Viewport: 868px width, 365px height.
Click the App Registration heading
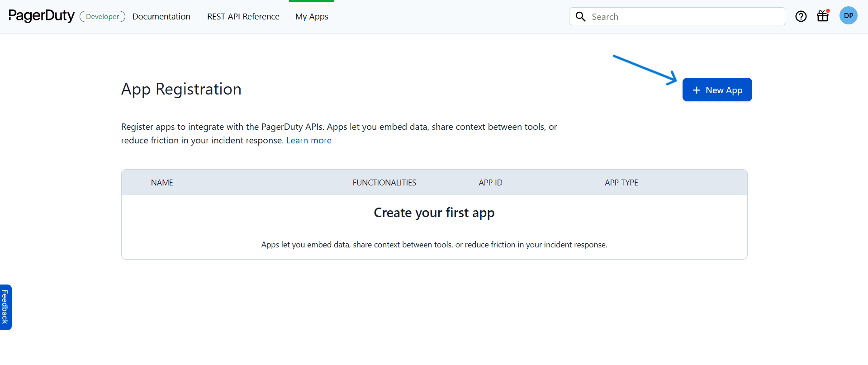[181, 90]
